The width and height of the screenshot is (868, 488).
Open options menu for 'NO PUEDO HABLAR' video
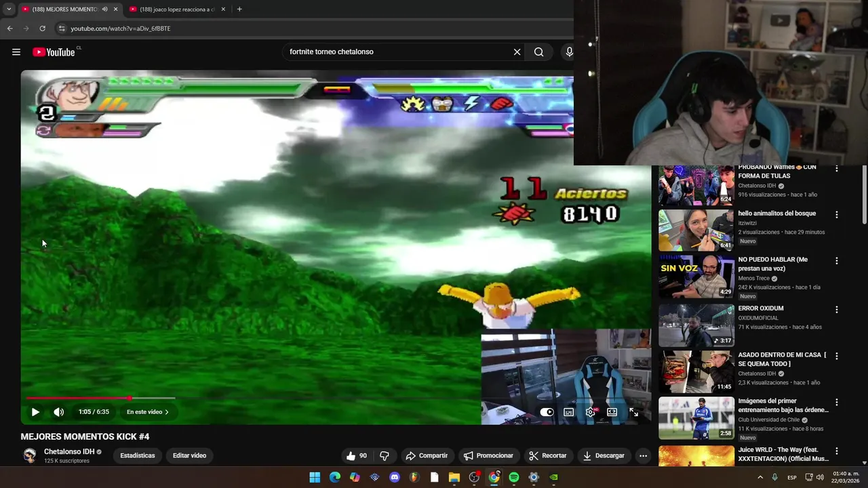836,261
